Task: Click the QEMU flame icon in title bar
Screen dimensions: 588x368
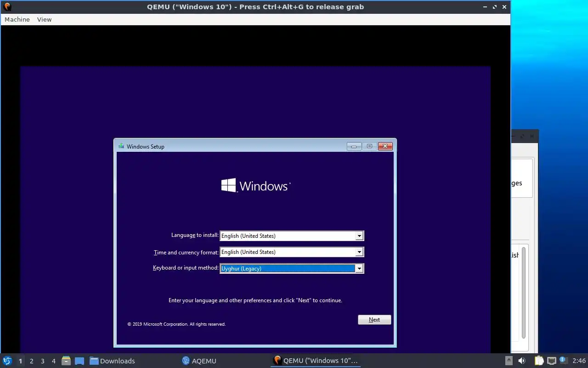Action: (7, 7)
